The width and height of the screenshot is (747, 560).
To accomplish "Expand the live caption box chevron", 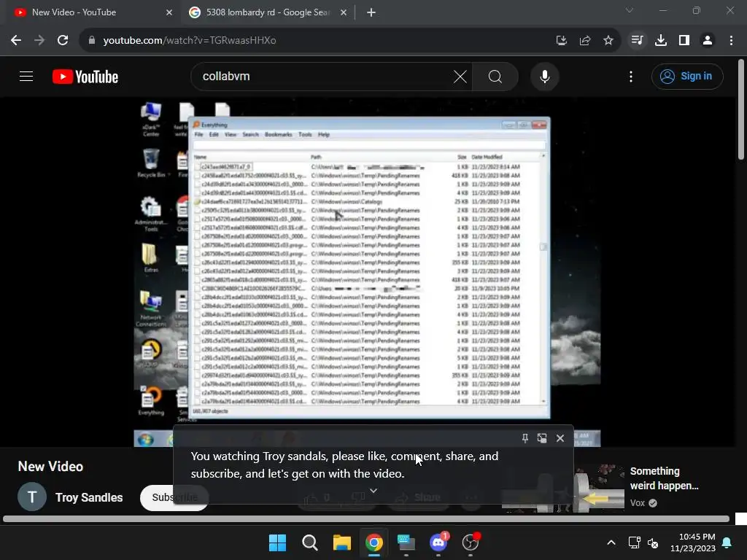I will click(x=373, y=491).
